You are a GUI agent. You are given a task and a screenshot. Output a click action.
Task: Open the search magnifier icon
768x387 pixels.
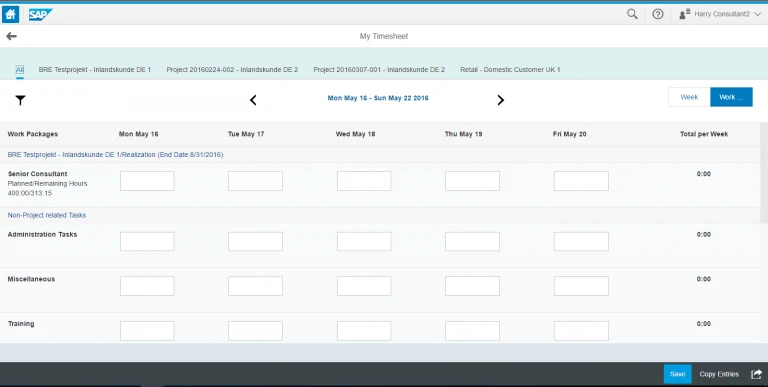[632, 14]
